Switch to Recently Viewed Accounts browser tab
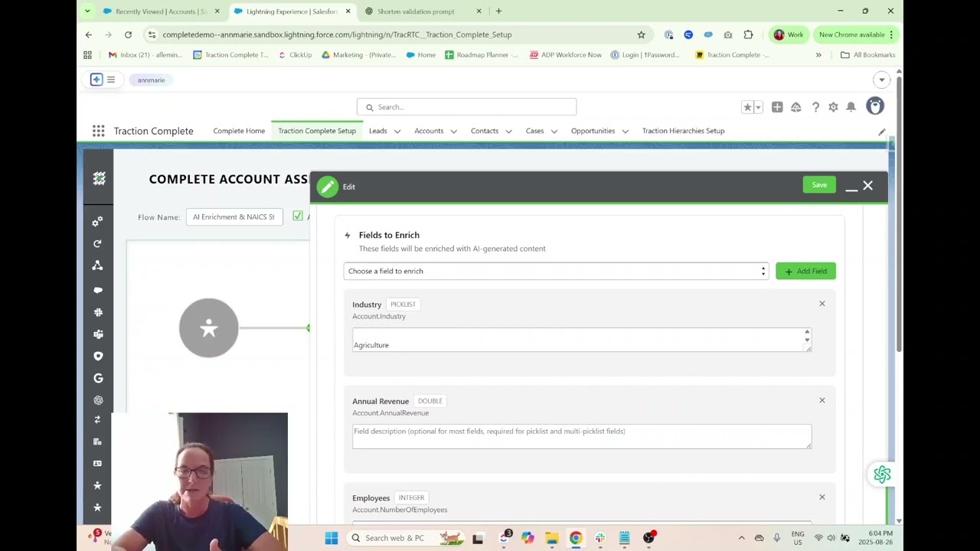The height and width of the screenshot is (551, 980). pos(161,11)
